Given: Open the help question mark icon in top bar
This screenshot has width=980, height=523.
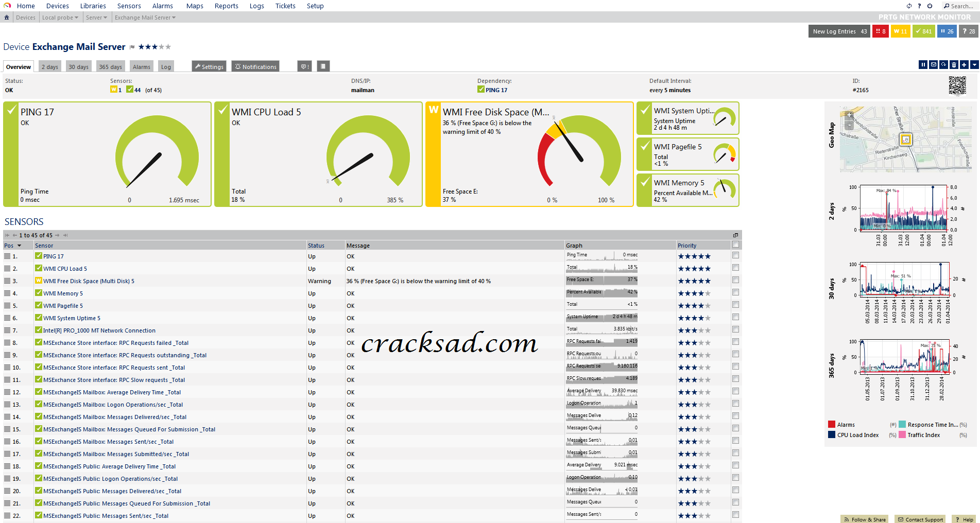Looking at the screenshot, I should (919, 6).
